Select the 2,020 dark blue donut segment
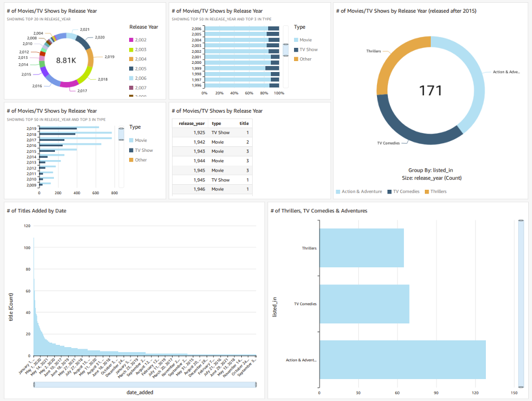Screen dimensions: 532x401 pos(83,42)
